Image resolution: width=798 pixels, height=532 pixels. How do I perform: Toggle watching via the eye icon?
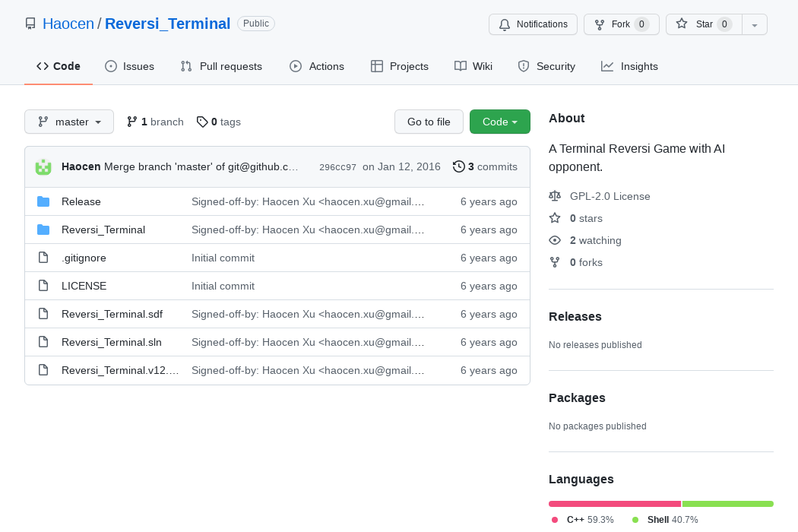click(555, 240)
